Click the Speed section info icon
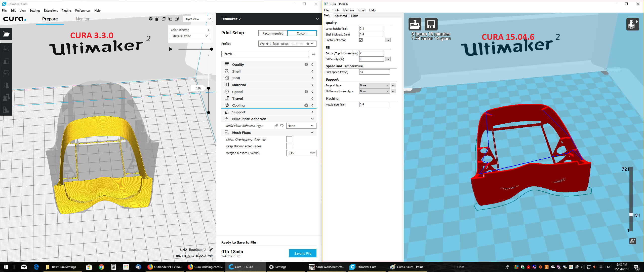The width and height of the screenshot is (644, 272). click(x=306, y=92)
